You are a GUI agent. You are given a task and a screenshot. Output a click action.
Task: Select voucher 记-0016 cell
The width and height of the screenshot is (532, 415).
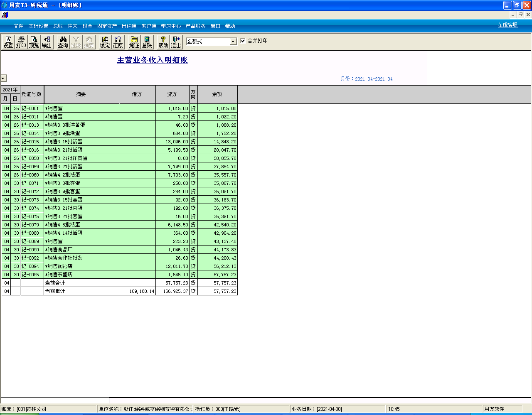click(x=32, y=150)
